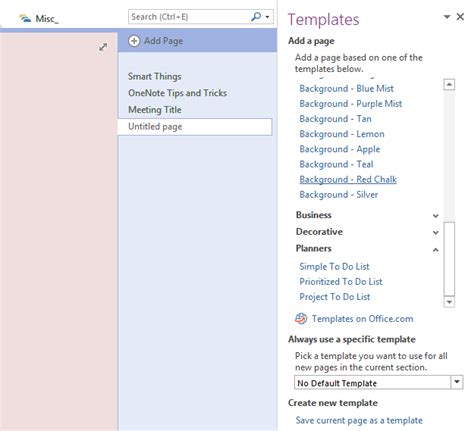Click the Add Page plus icon
This screenshot has height=431, width=474.
(134, 41)
